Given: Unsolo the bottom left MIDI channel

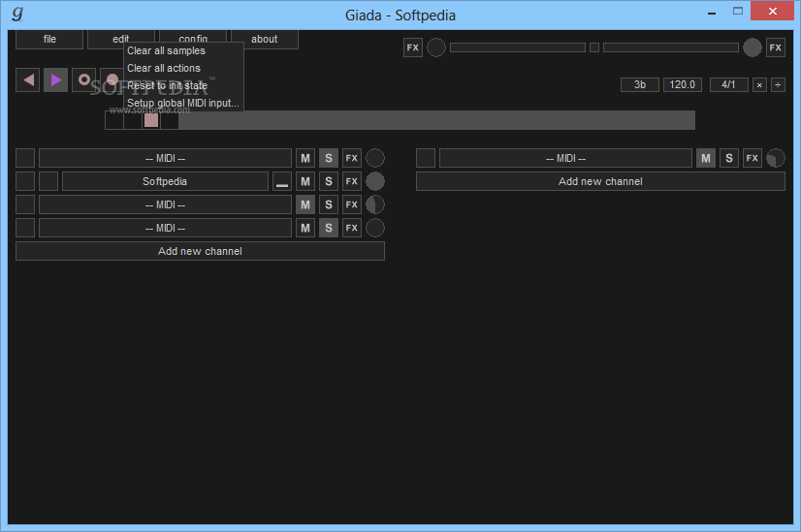Looking at the screenshot, I should [329, 228].
